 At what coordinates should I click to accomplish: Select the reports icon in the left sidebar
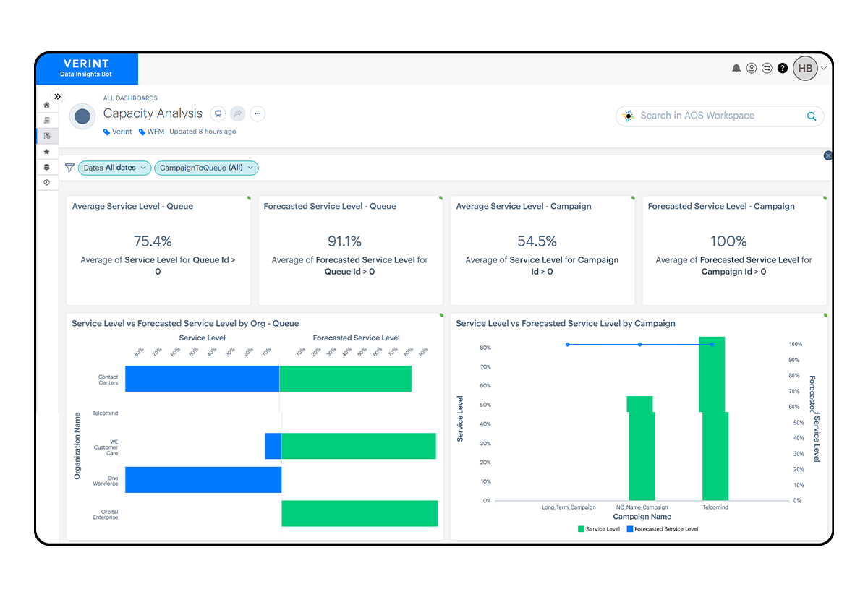point(46,120)
